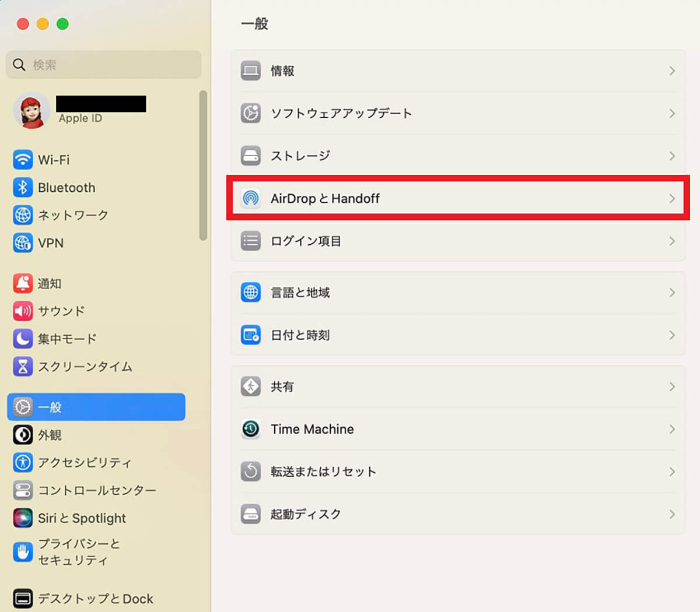Click the ログイン項目 list icon

[x=251, y=241]
